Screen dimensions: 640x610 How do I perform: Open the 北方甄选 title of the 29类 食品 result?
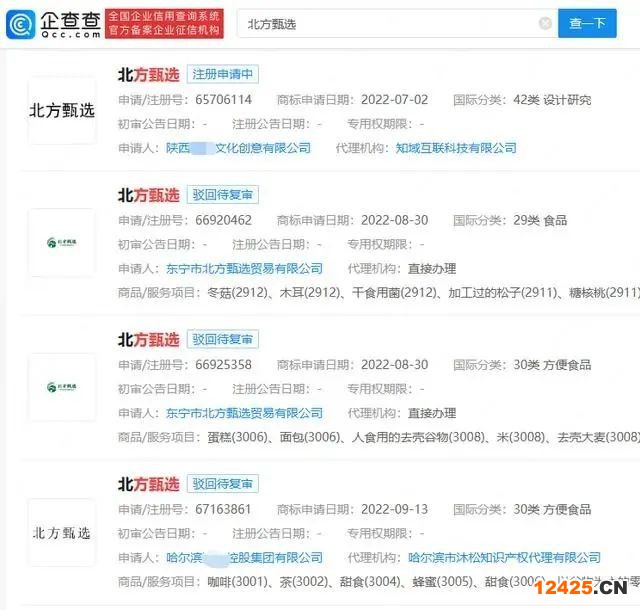[148, 195]
